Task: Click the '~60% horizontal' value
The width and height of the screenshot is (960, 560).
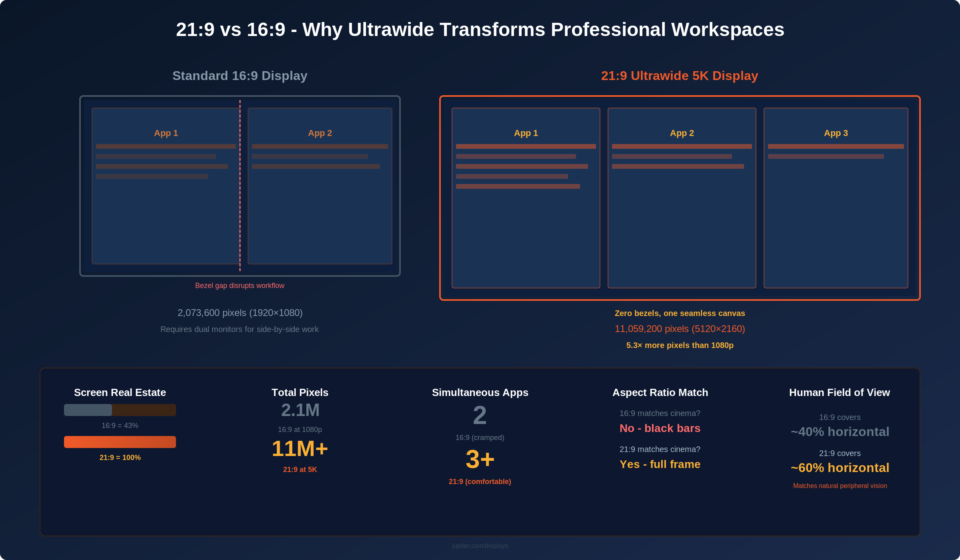Action: tap(840, 468)
